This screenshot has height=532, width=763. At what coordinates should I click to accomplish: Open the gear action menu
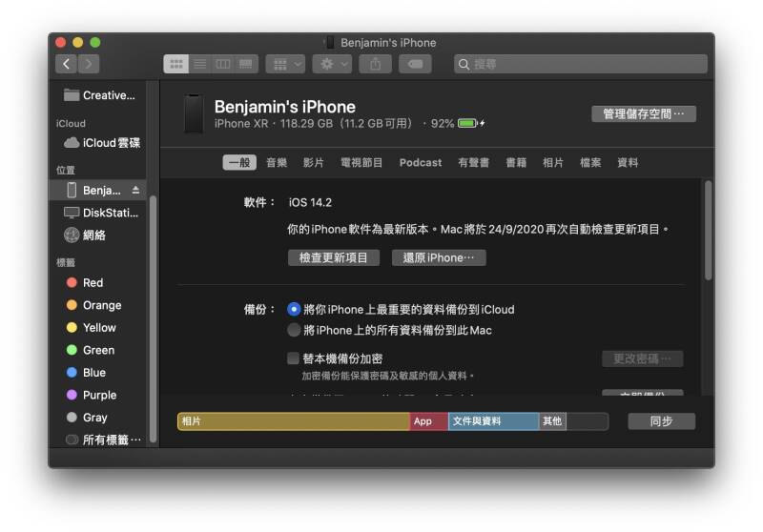332,64
